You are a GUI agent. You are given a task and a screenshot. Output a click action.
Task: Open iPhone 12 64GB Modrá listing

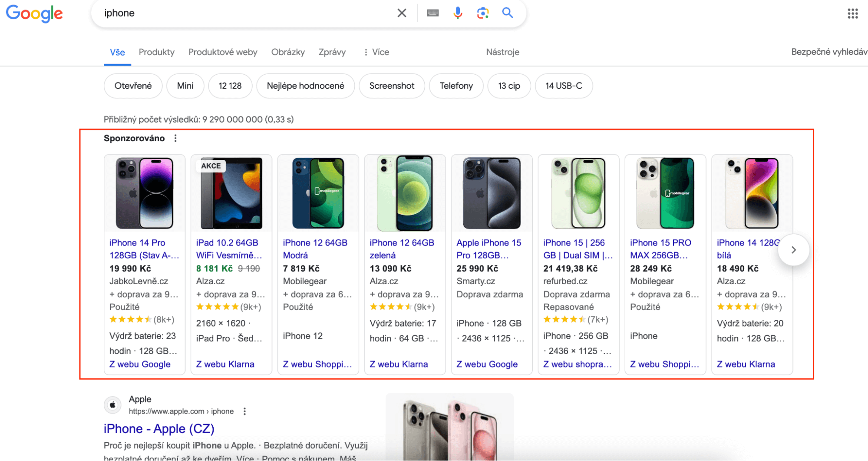pyautogui.click(x=315, y=249)
